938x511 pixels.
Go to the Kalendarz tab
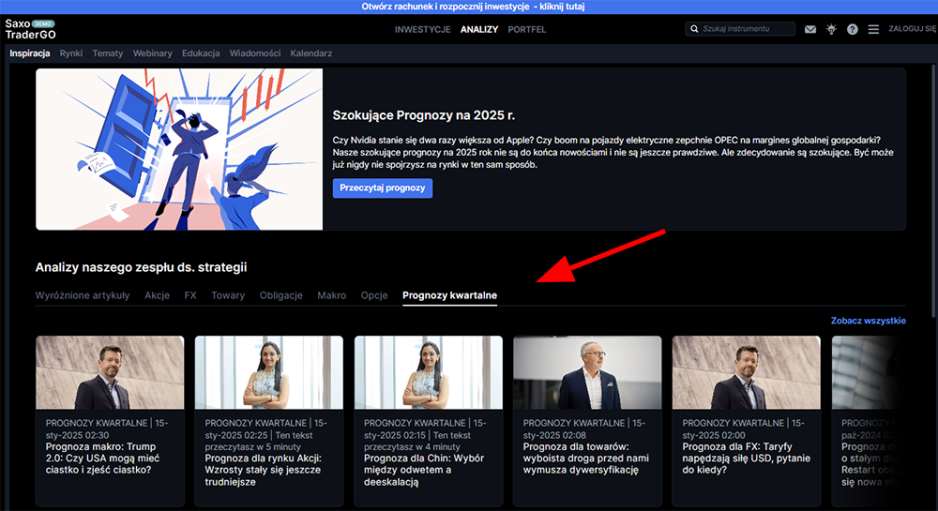[x=310, y=53]
